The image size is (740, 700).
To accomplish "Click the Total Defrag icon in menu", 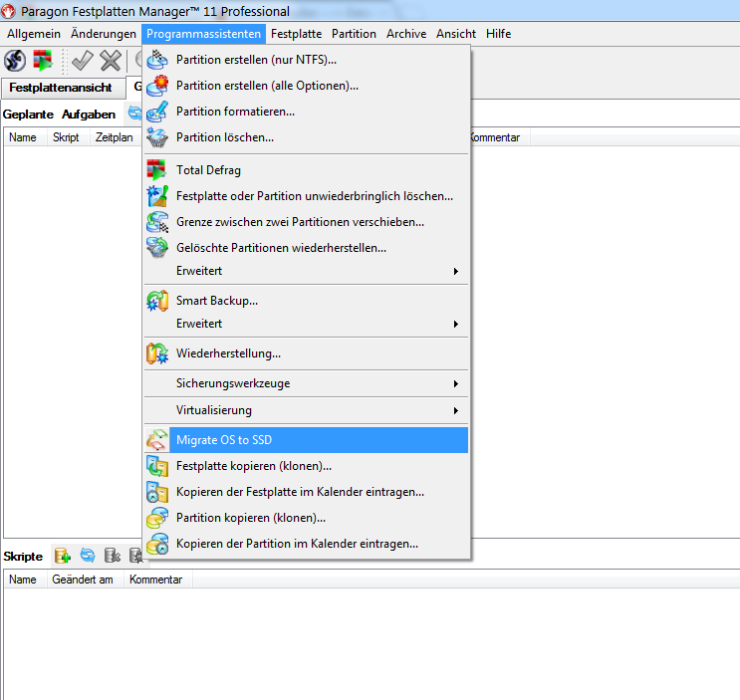I will (x=157, y=170).
